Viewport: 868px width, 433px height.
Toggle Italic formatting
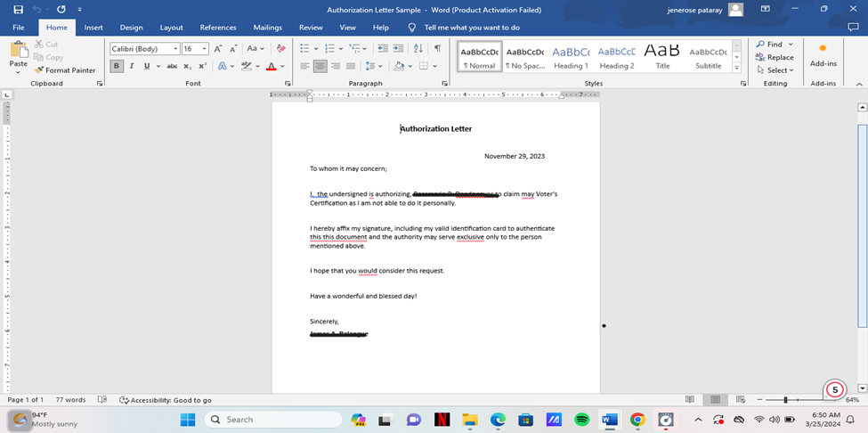132,66
